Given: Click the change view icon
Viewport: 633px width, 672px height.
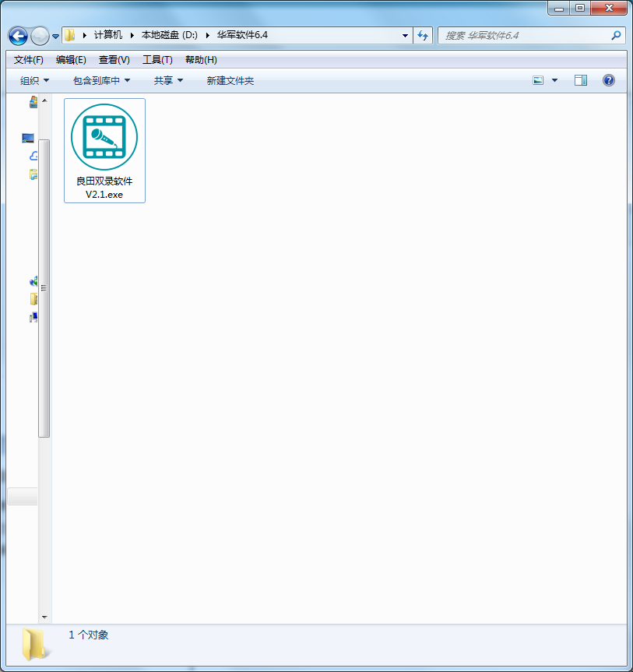Looking at the screenshot, I should click(x=538, y=80).
